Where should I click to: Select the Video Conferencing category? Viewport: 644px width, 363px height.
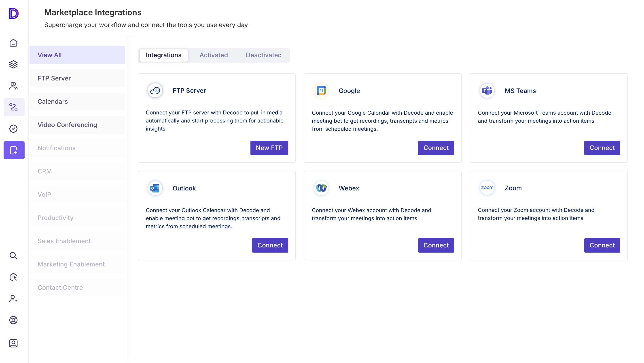[77, 125]
